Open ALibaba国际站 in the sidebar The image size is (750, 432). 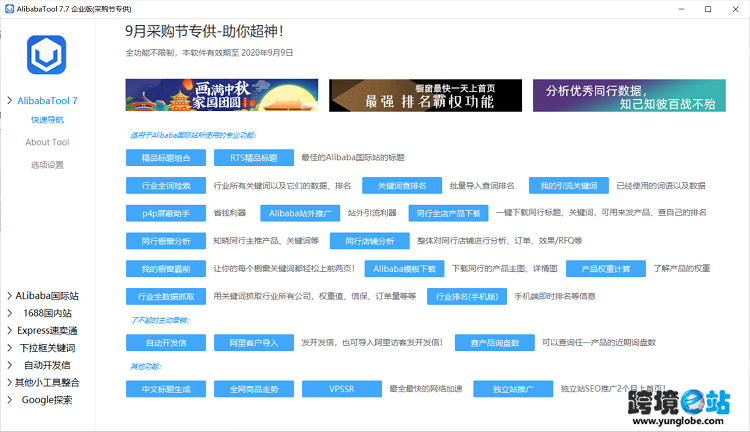click(x=47, y=296)
